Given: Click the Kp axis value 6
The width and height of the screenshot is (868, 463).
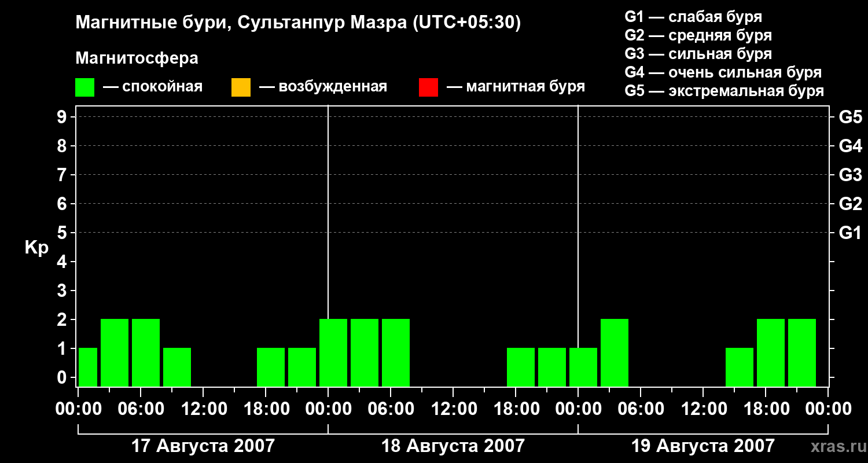Looking at the screenshot, I should point(63,204).
